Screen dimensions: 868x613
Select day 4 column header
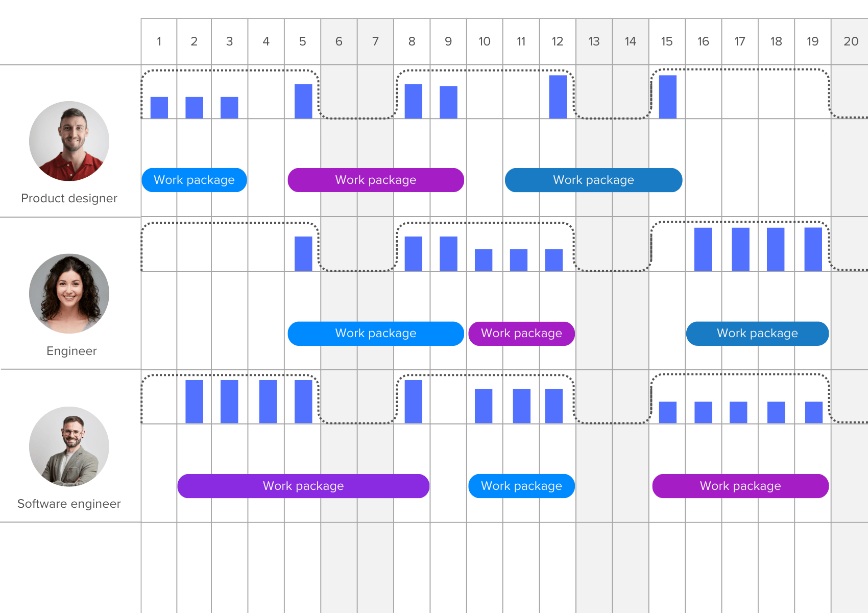point(266,41)
